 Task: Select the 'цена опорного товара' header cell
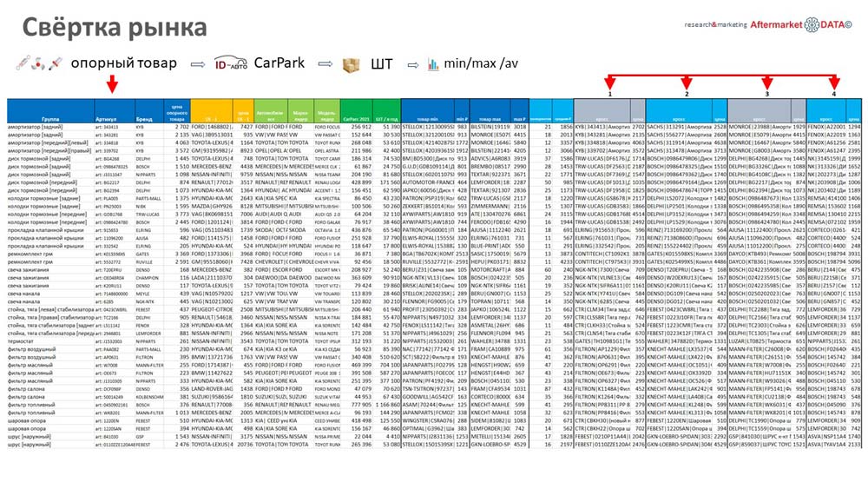click(x=177, y=111)
